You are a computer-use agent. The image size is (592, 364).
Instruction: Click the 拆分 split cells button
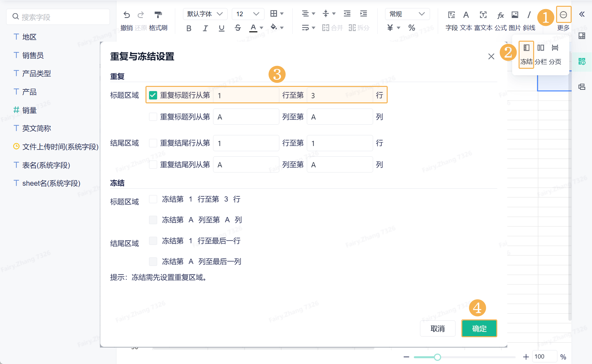point(359,28)
